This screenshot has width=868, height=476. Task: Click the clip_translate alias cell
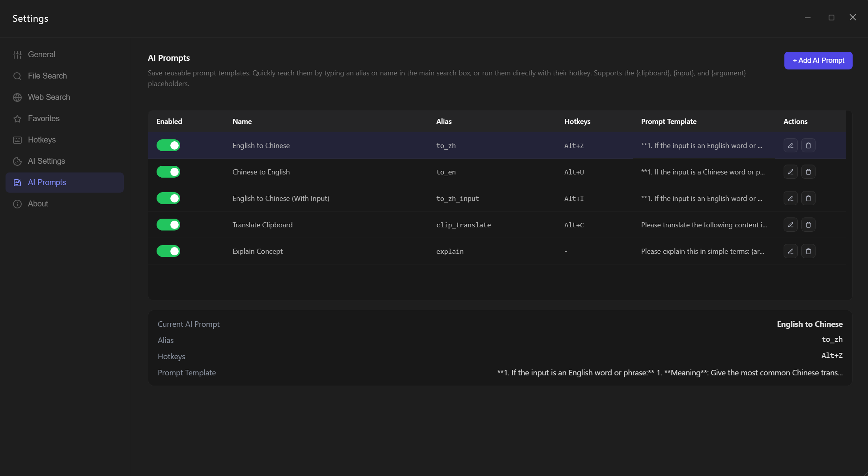[x=463, y=225]
